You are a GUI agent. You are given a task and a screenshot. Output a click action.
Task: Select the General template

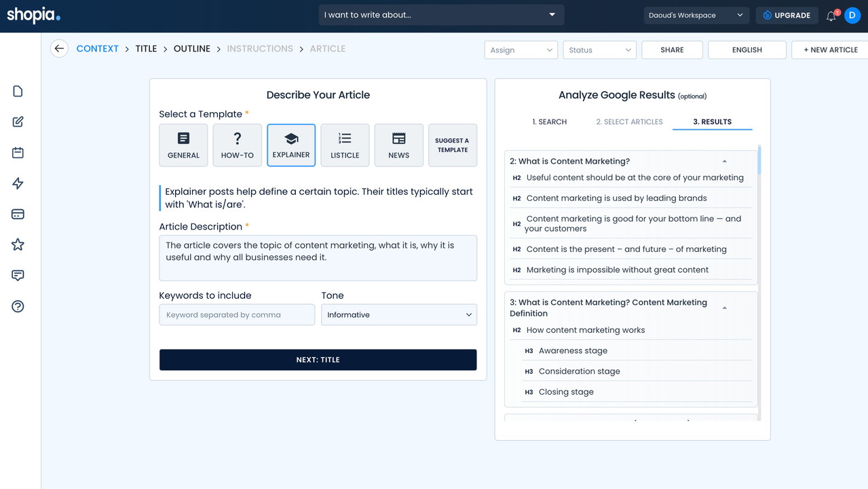pyautogui.click(x=183, y=145)
